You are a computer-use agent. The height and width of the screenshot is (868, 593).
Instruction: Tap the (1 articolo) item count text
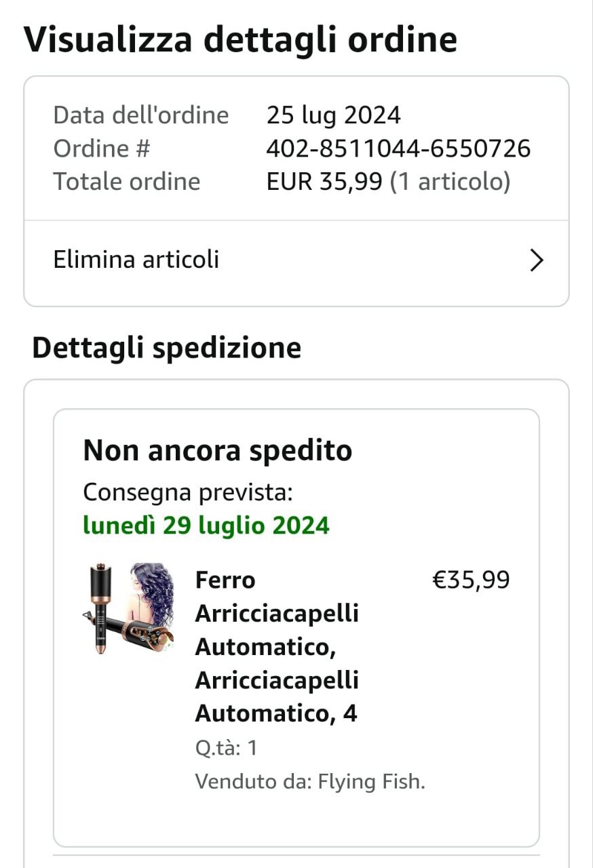[450, 182]
